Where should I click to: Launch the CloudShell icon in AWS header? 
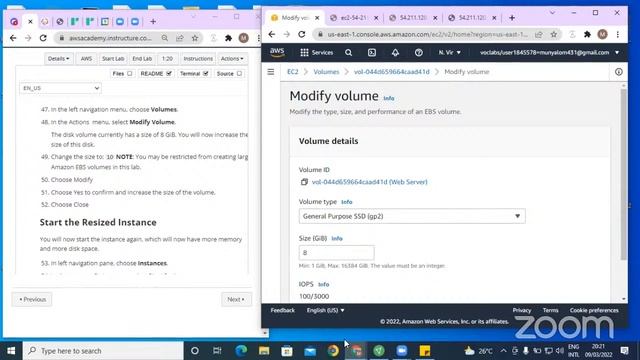(x=372, y=52)
